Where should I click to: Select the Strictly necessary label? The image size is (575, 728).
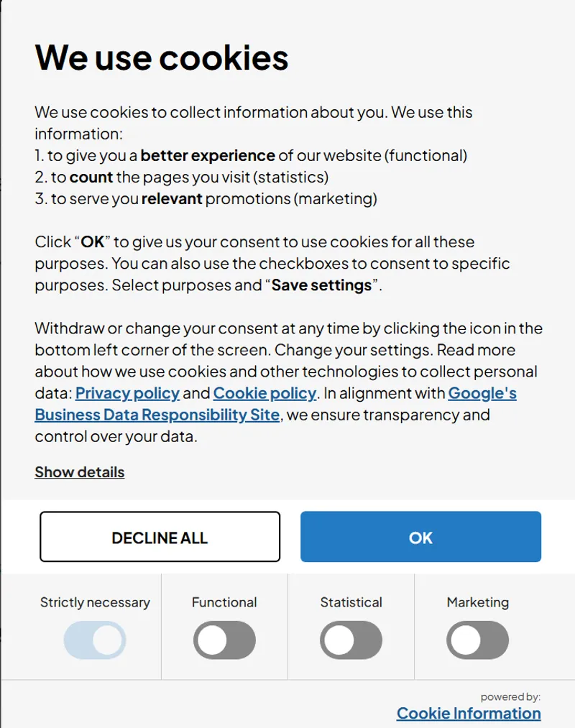95,602
